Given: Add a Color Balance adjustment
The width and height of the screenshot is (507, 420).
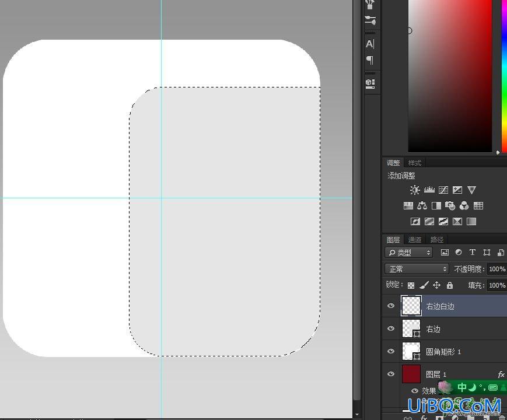Looking at the screenshot, I should [x=422, y=206].
